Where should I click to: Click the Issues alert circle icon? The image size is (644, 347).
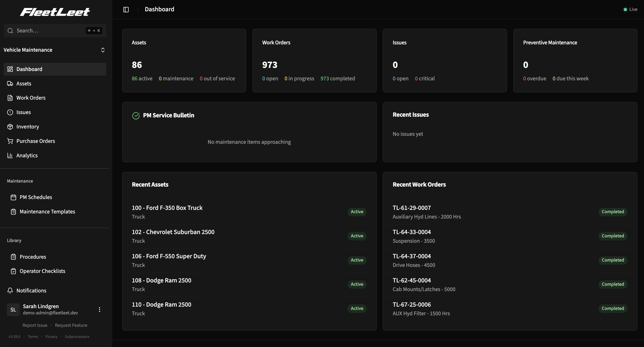[10, 112]
